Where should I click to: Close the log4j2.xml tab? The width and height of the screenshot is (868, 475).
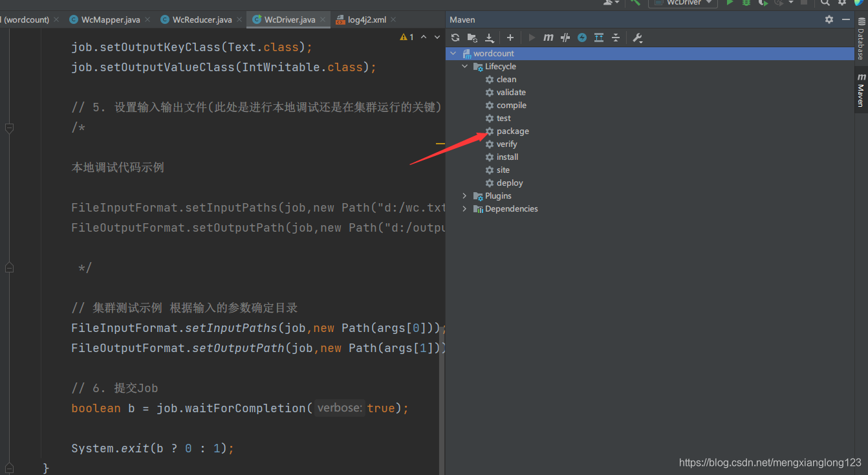[394, 20]
